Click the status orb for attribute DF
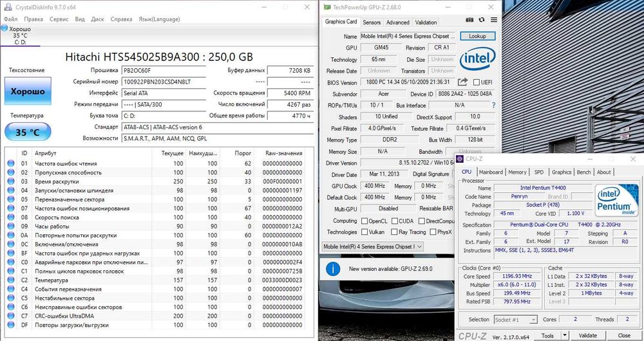Image resolution: width=644 pixels, height=341 pixels. coord(11,325)
